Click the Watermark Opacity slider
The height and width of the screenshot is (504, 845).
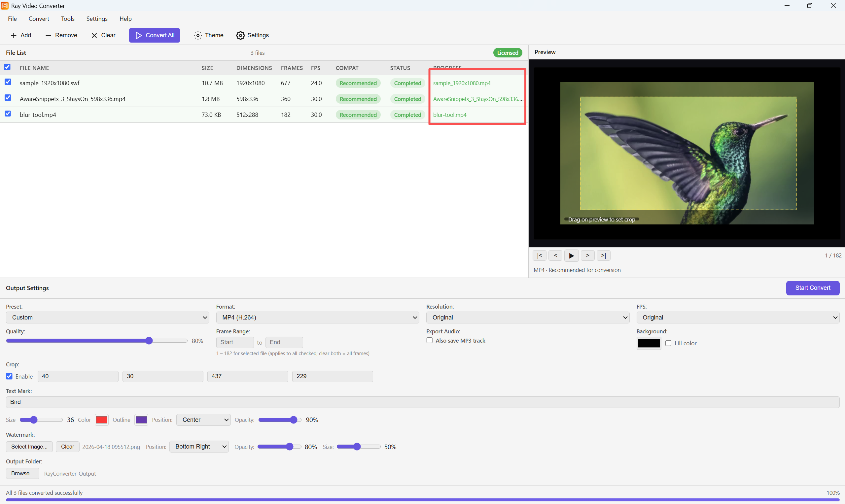[x=279, y=447]
